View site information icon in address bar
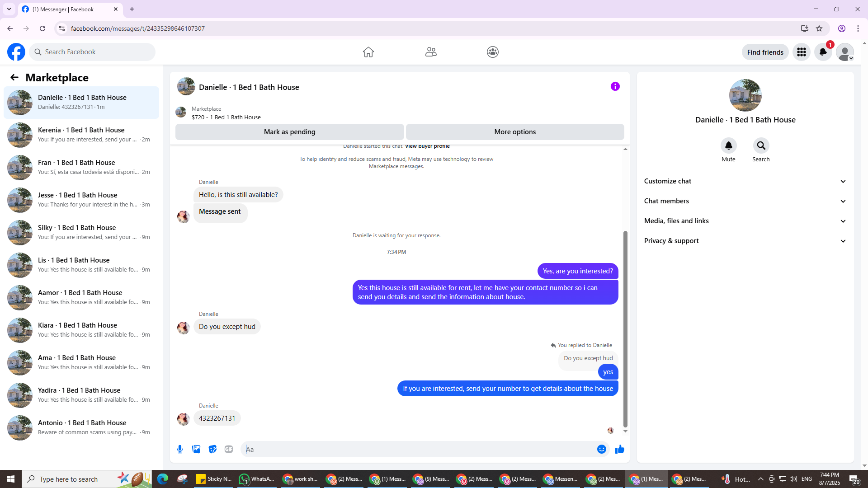 point(62,28)
